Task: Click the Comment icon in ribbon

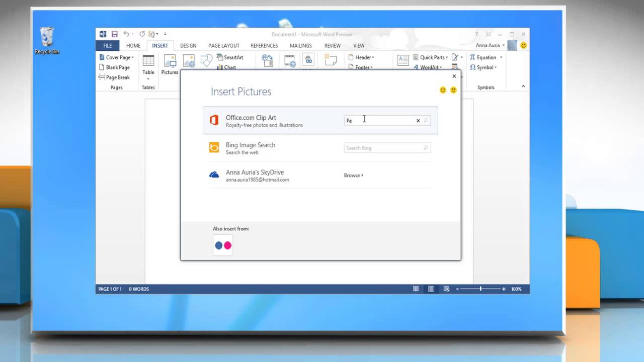Action: coord(331,61)
